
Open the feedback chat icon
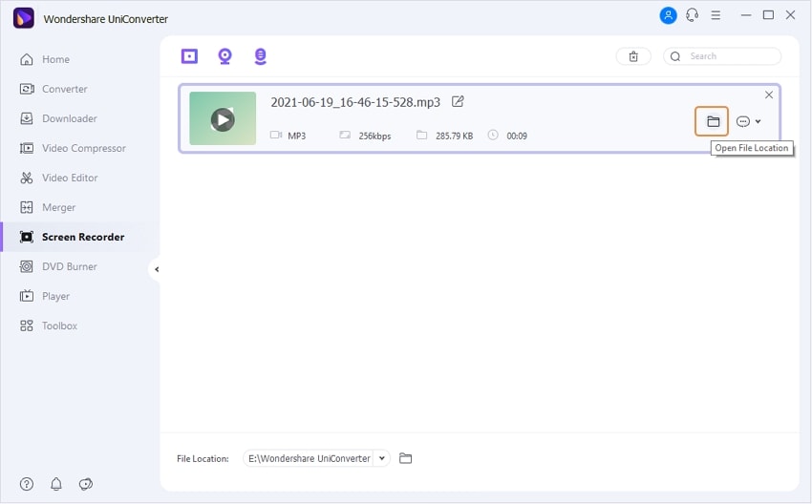(85, 484)
